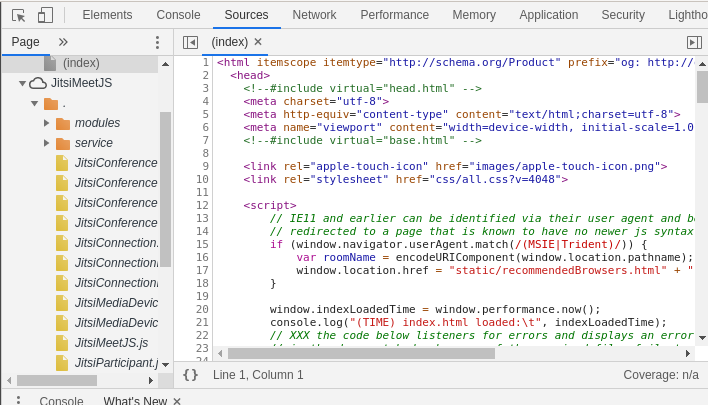Pretty print the source with braces icon

tap(190, 375)
